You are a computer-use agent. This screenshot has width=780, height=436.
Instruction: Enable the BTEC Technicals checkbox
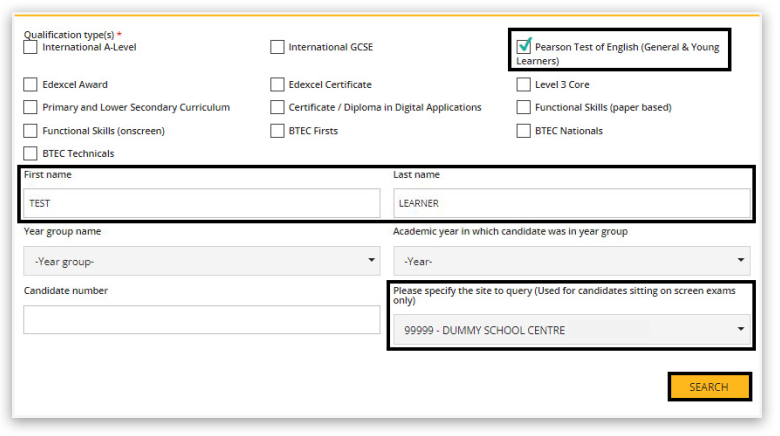point(31,154)
